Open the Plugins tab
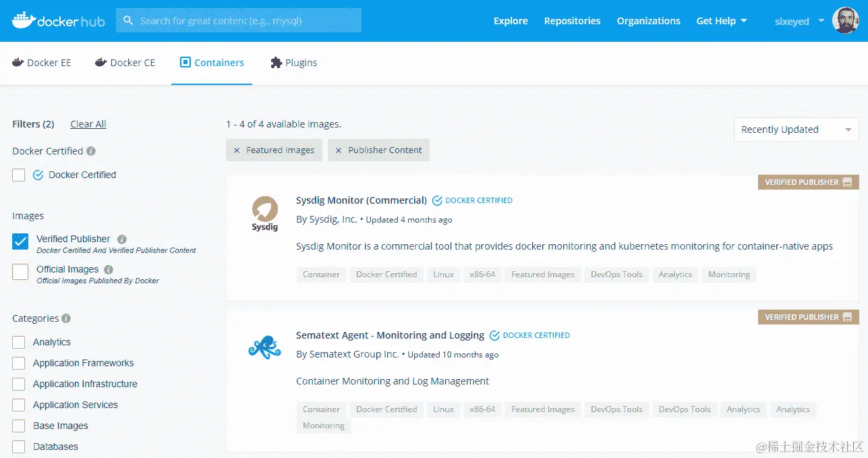868x458 pixels. pos(293,63)
